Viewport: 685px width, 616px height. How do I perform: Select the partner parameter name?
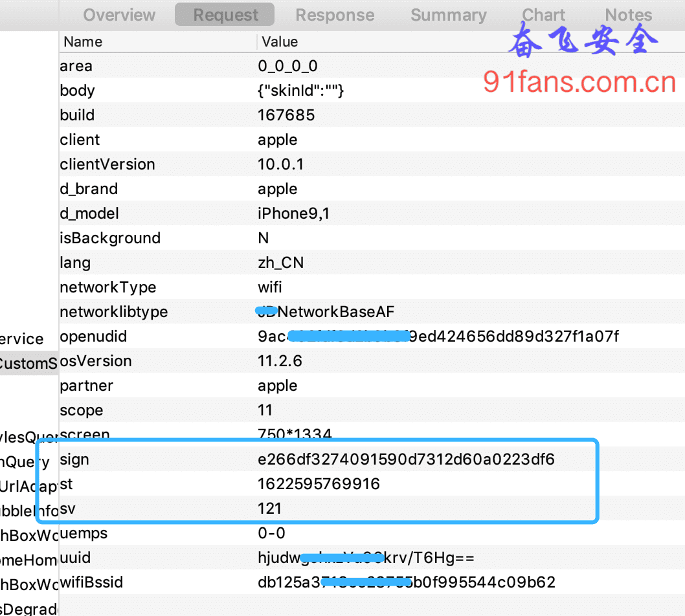coord(87,386)
